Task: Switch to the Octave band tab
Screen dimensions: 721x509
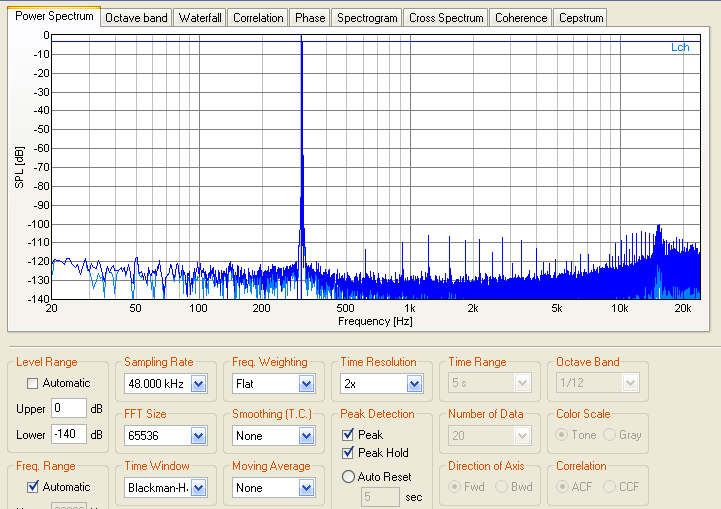Action: [136, 18]
